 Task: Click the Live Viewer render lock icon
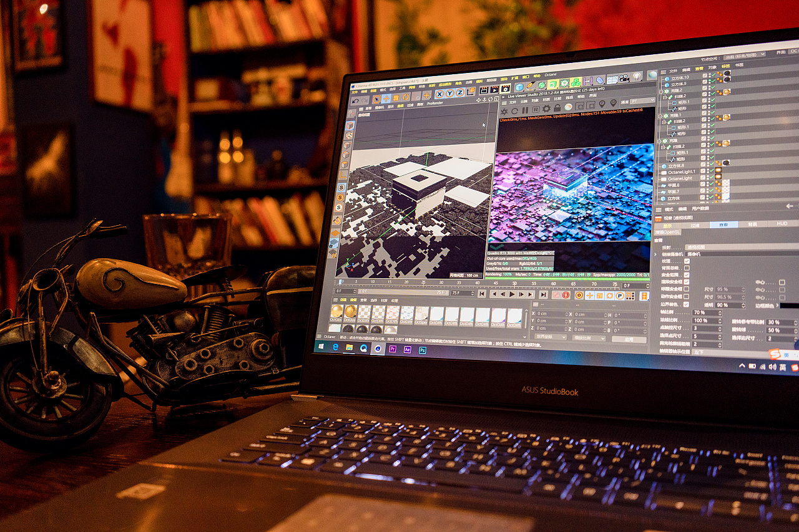coord(556,110)
